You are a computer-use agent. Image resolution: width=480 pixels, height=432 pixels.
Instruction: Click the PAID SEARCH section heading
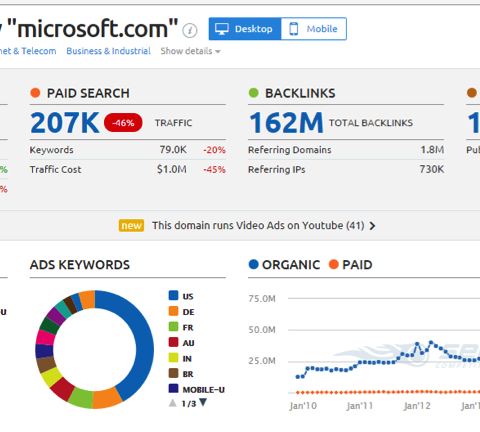pos(88,93)
